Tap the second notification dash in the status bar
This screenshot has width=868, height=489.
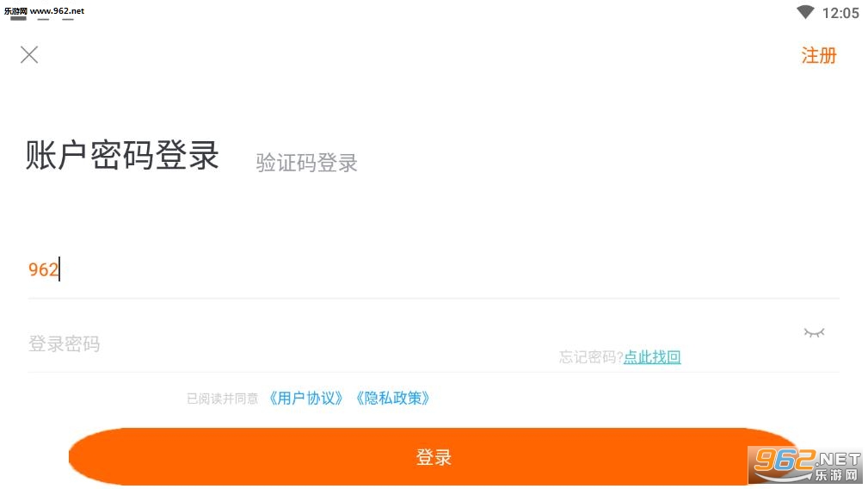[x=43, y=19]
